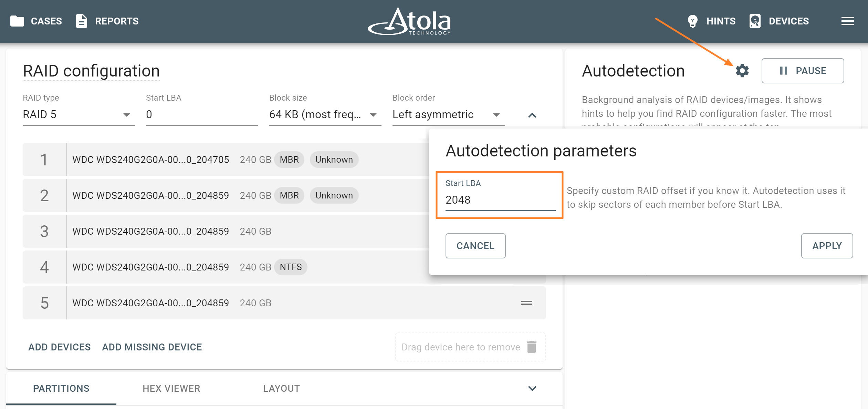Screen dimensions: 868x409
Task: Switch to the Layout tab
Action: [281, 388]
